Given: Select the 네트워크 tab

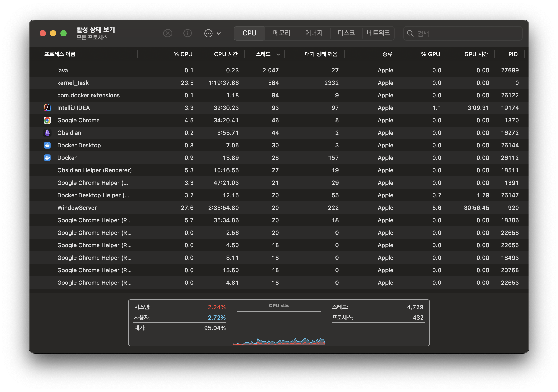Looking at the screenshot, I should point(378,33).
